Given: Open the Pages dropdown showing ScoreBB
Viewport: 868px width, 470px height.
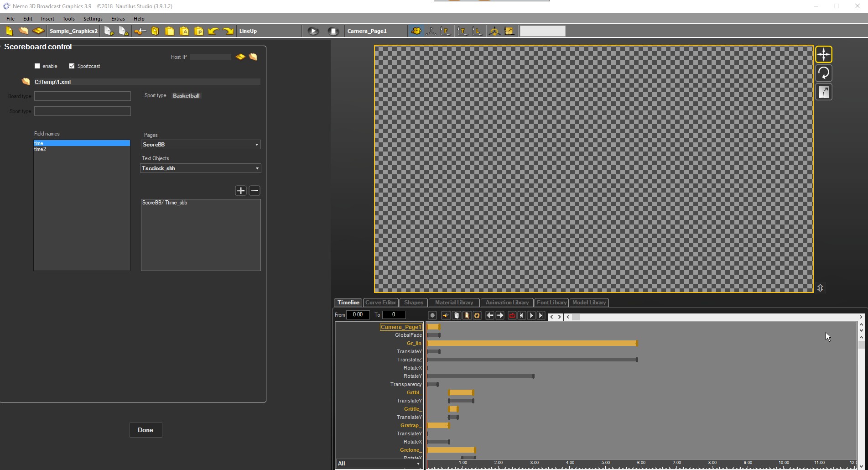Looking at the screenshot, I should tap(201, 145).
